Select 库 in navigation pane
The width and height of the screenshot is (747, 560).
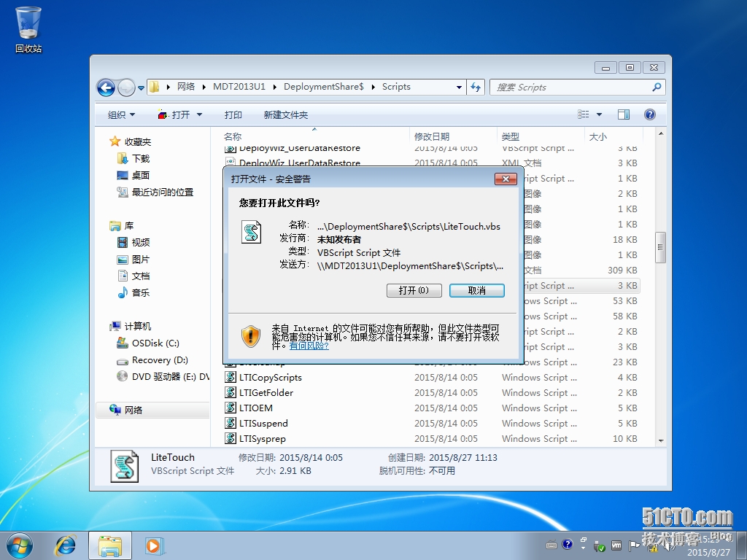click(122, 226)
